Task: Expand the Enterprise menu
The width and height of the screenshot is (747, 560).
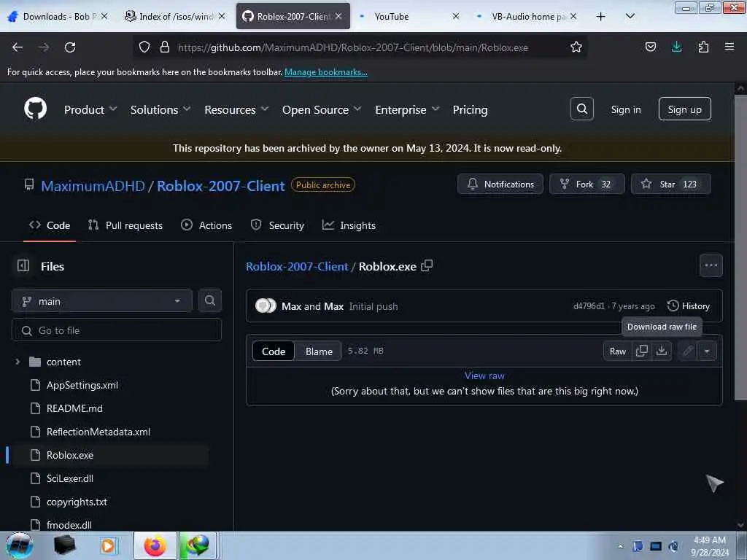Action: (x=407, y=109)
